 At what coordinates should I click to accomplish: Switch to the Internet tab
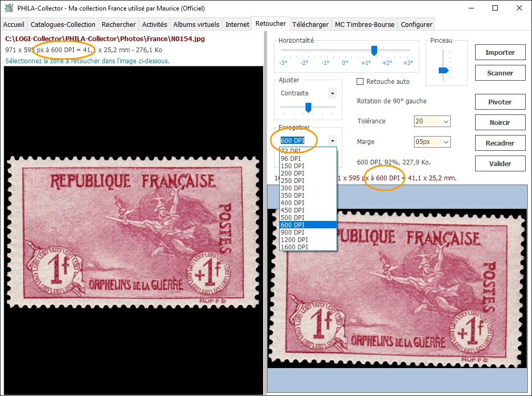click(237, 24)
